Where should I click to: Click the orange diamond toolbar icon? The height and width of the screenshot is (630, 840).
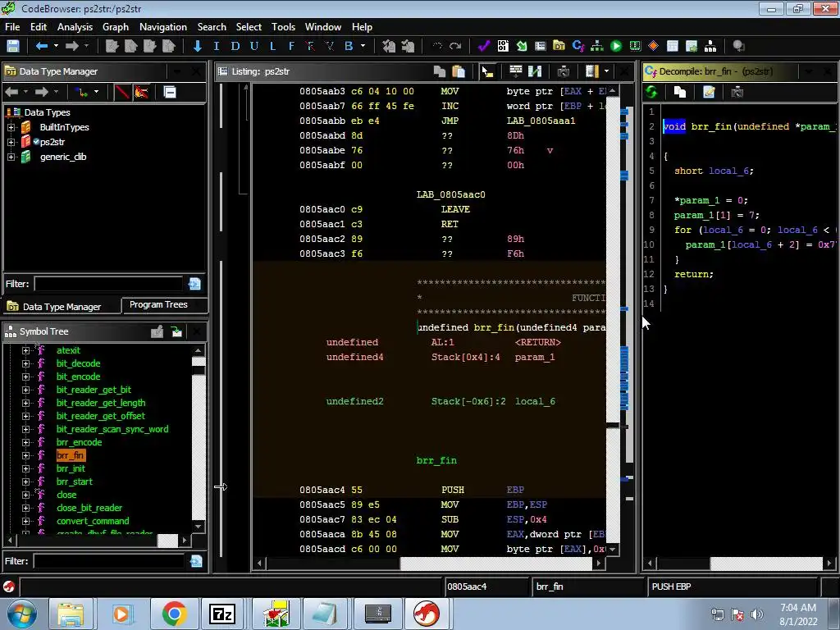pyautogui.click(x=653, y=46)
